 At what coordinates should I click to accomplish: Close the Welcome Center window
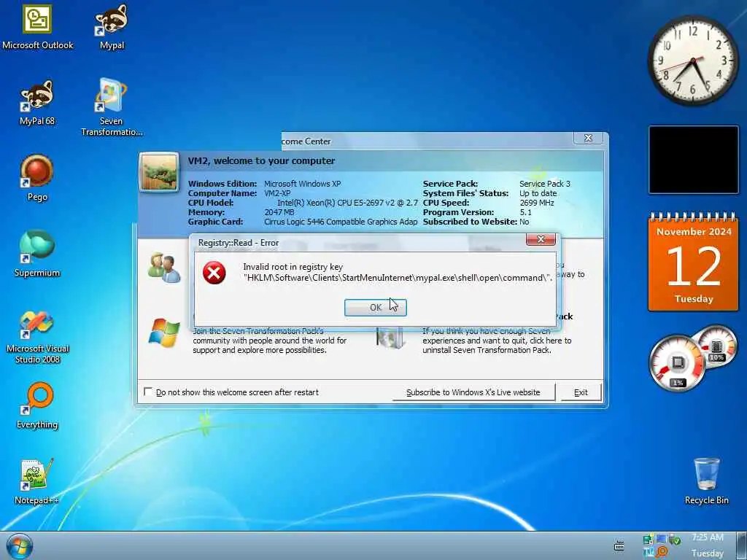click(x=589, y=138)
